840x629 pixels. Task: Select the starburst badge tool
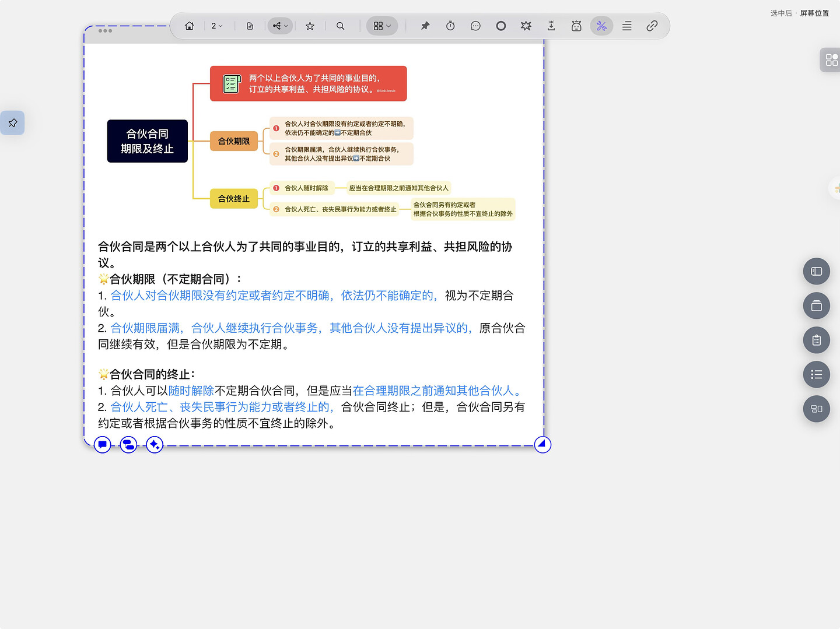click(526, 26)
